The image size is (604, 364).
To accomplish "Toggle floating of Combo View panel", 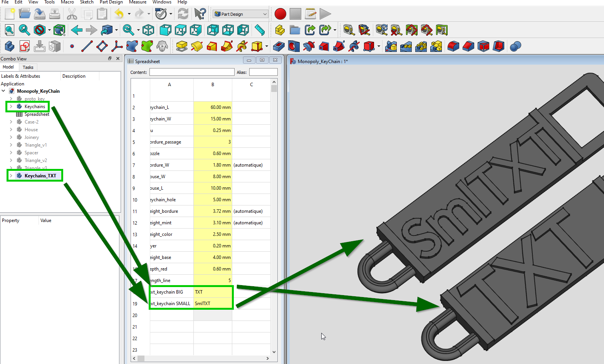I will [x=110, y=58].
